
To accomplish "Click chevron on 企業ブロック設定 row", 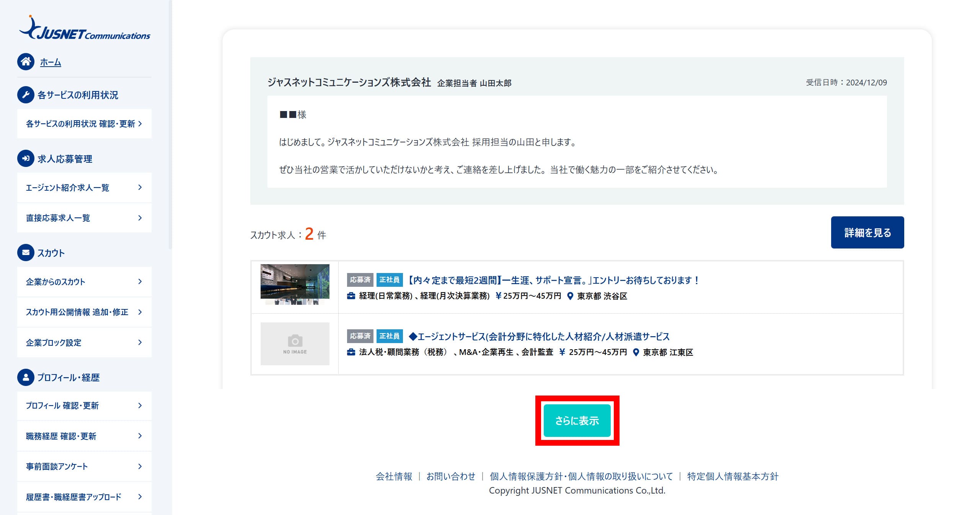I will tap(140, 342).
